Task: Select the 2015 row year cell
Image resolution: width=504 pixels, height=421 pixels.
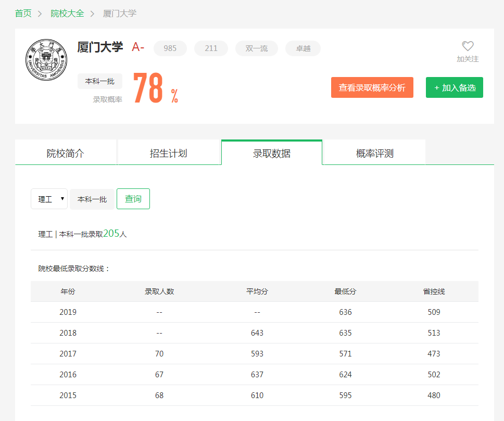Action: [x=68, y=396]
